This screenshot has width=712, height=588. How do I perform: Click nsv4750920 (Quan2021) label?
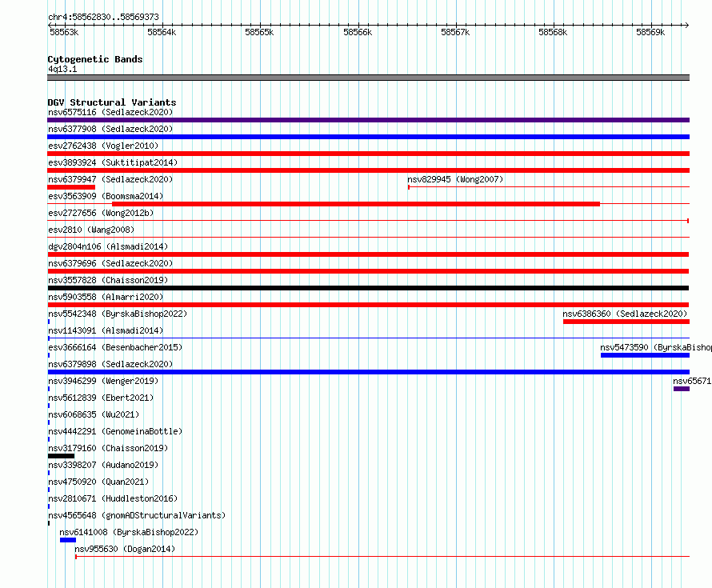coord(98,482)
